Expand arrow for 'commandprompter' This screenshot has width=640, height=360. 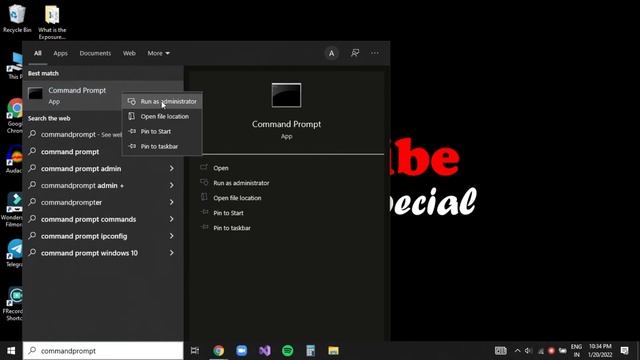(171, 202)
